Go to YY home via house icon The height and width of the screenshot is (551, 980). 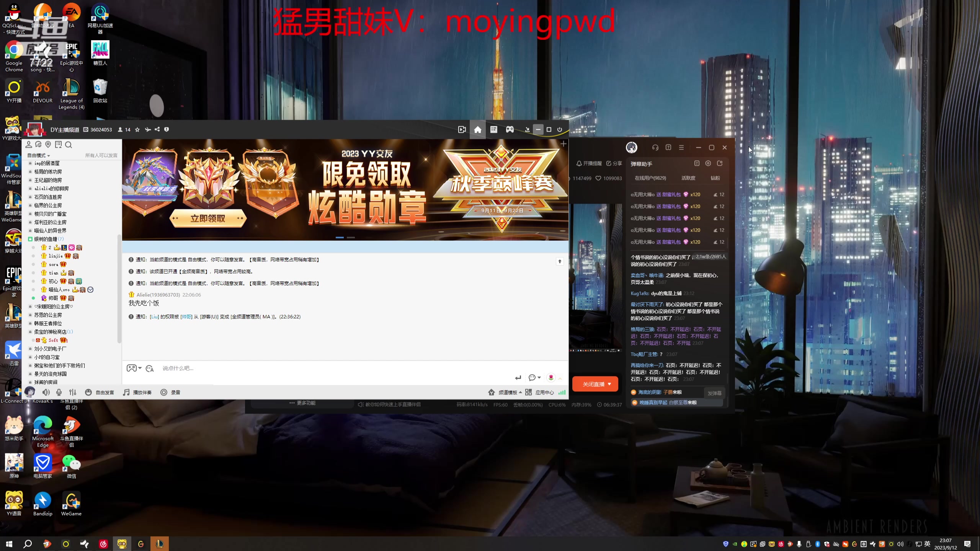pyautogui.click(x=478, y=130)
